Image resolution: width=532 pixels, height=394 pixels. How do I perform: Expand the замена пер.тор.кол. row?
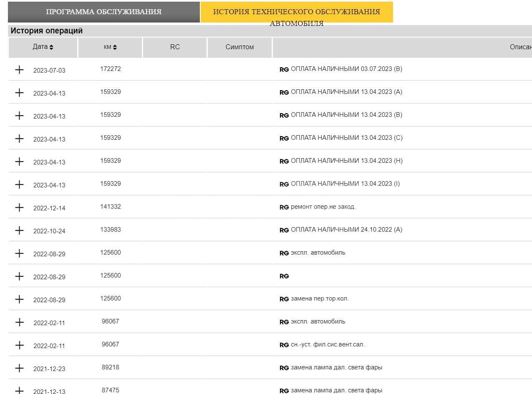19,299
